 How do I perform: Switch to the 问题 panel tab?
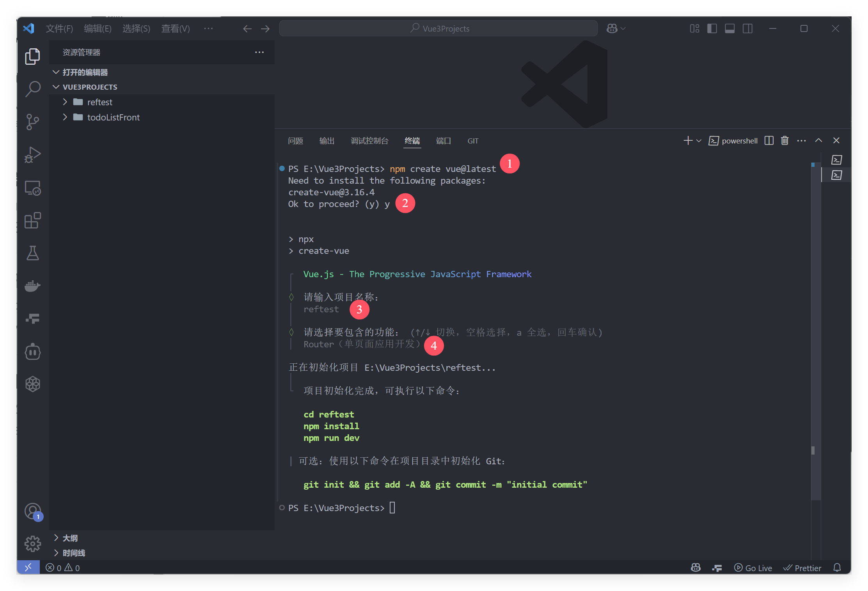295,141
